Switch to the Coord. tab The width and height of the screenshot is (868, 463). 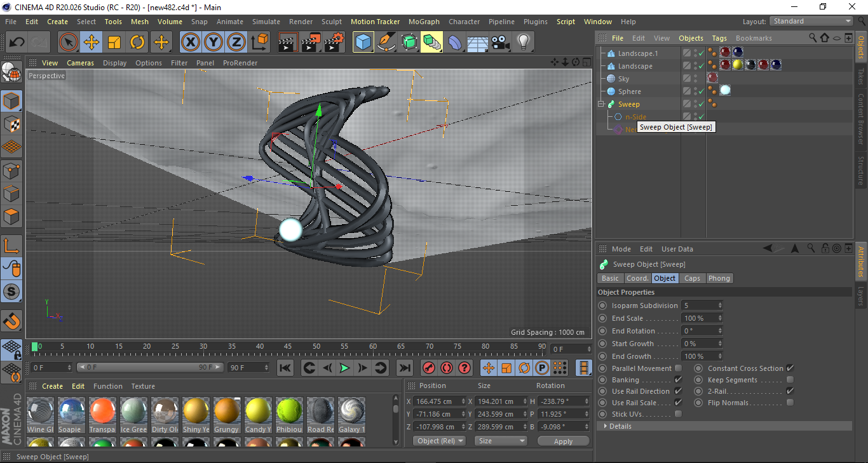(637, 278)
